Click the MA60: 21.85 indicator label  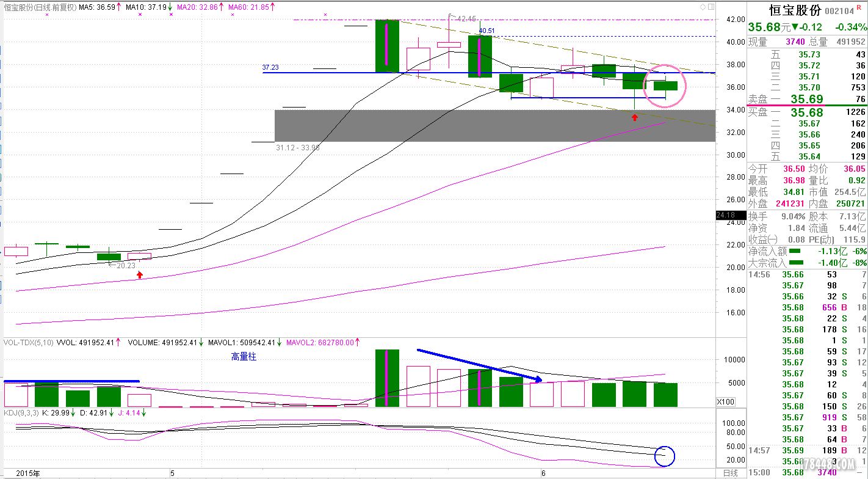(250, 8)
